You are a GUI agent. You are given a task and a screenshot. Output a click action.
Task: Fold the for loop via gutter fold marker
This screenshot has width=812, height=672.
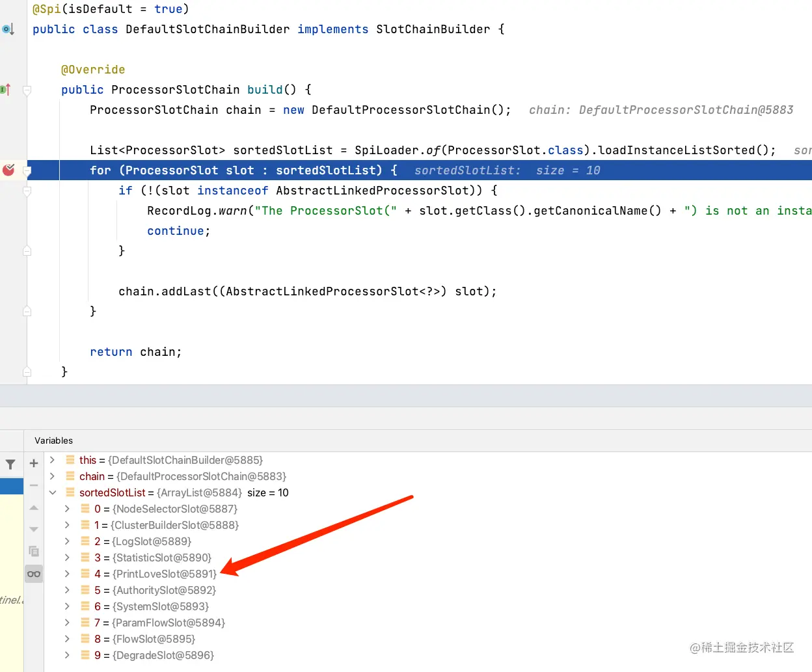click(x=27, y=170)
